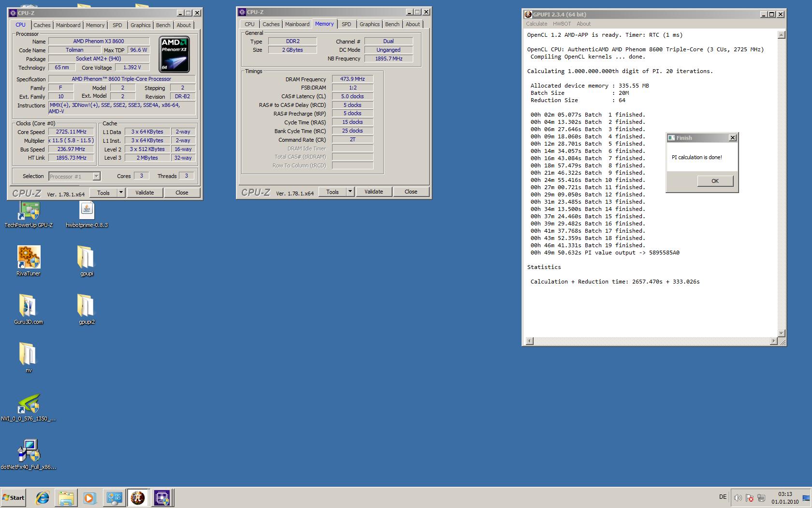812x508 pixels.
Task: Click the DE language indicator in taskbar
Action: (x=723, y=497)
